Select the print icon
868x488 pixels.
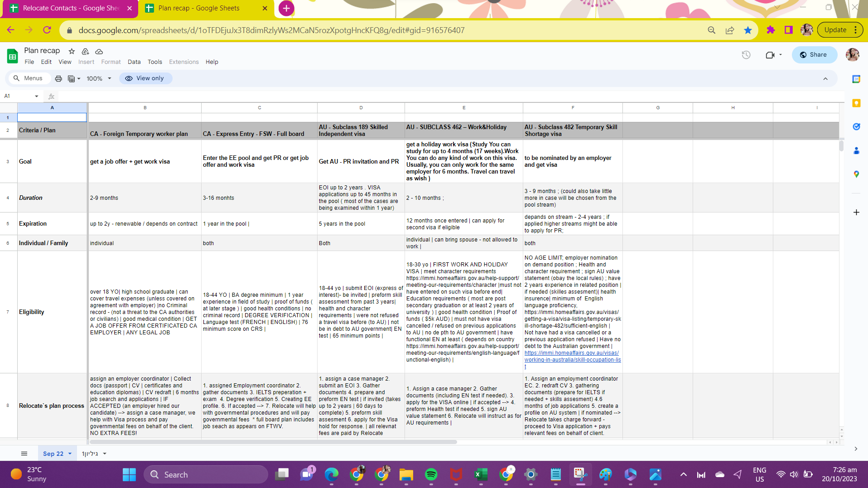pos(58,78)
